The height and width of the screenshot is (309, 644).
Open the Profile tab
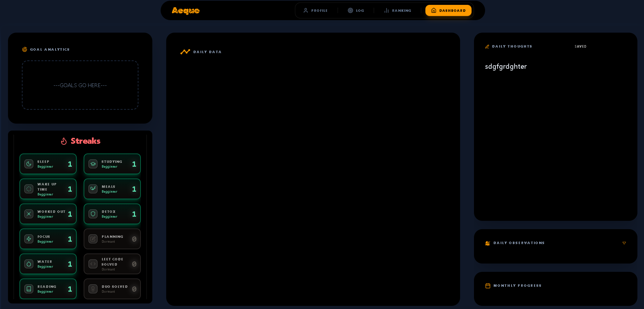coord(315,10)
